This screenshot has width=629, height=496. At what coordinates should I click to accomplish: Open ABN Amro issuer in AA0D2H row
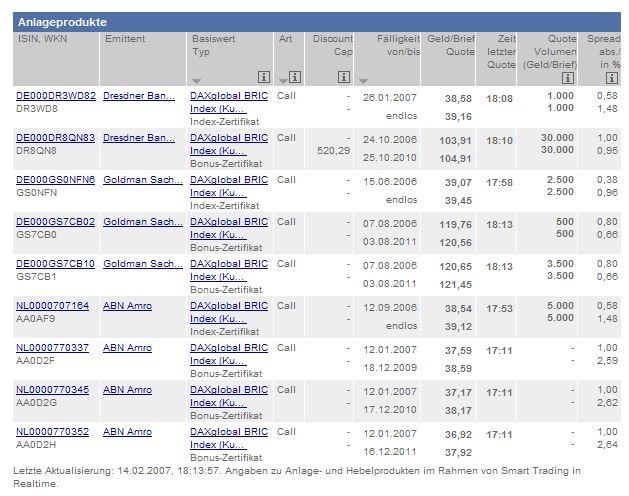(128, 432)
